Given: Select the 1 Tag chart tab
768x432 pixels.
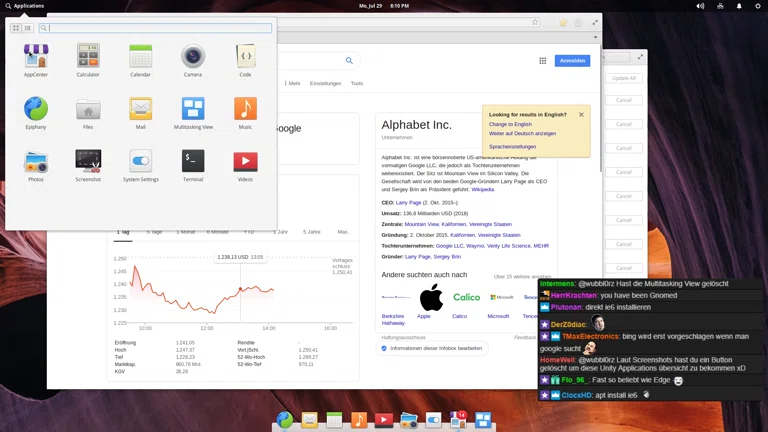Looking at the screenshot, I should coord(123,232).
